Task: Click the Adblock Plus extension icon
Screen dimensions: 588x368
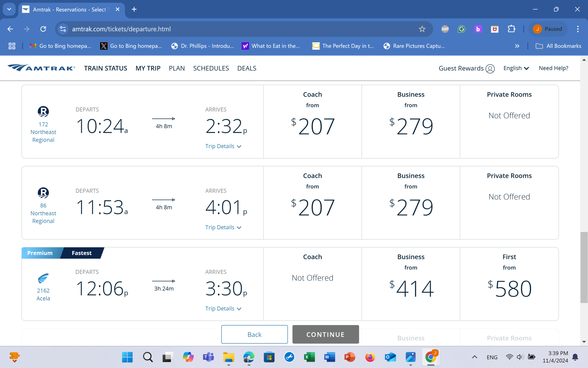Action: (445, 29)
